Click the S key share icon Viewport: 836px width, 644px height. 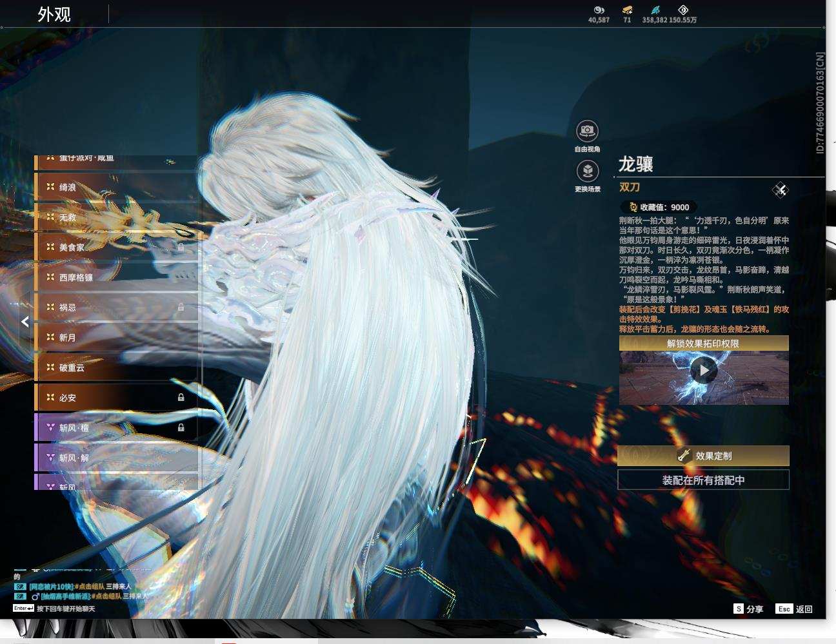739,609
